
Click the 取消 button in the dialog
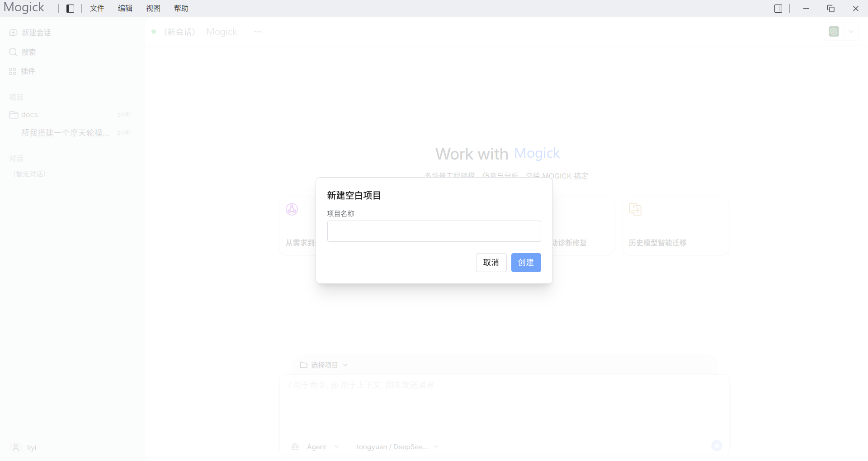(491, 263)
